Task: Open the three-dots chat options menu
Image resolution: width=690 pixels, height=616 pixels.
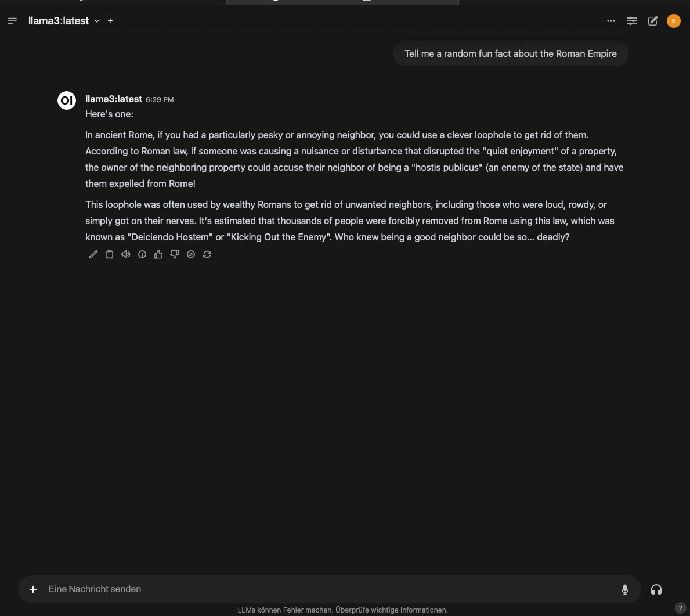Action: click(x=611, y=21)
